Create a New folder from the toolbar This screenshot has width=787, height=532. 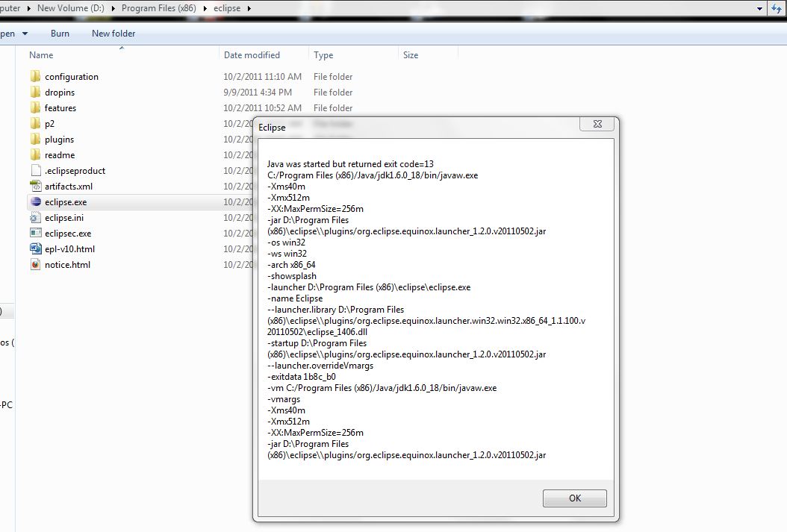tap(113, 34)
